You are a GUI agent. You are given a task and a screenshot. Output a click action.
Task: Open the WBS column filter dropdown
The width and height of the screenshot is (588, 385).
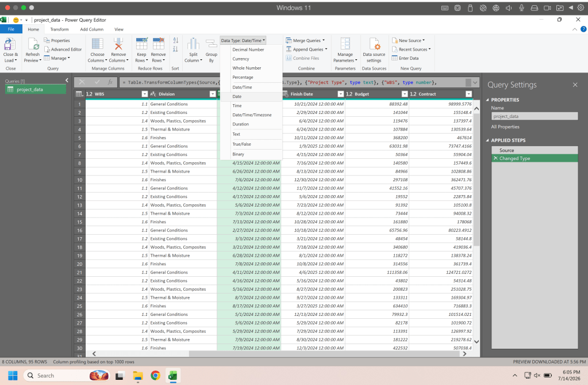(144, 94)
